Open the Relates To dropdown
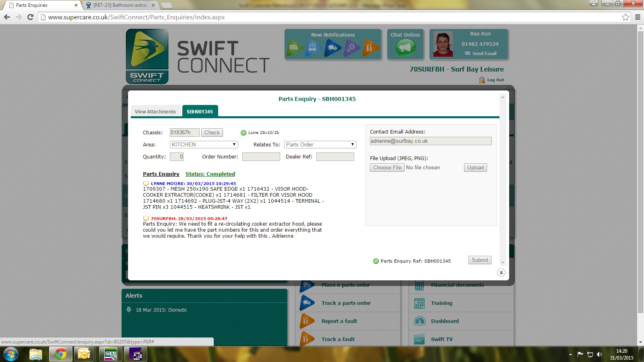644x362 pixels. pyautogui.click(x=320, y=144)
